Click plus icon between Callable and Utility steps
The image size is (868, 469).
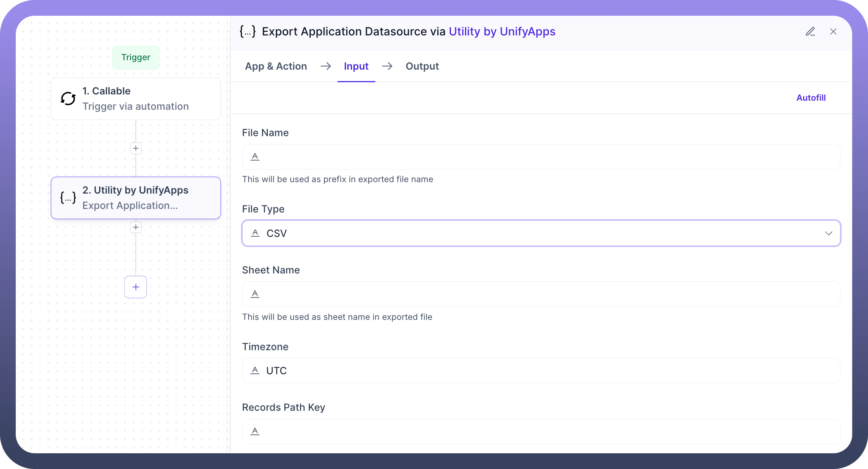tap(136, 148)
